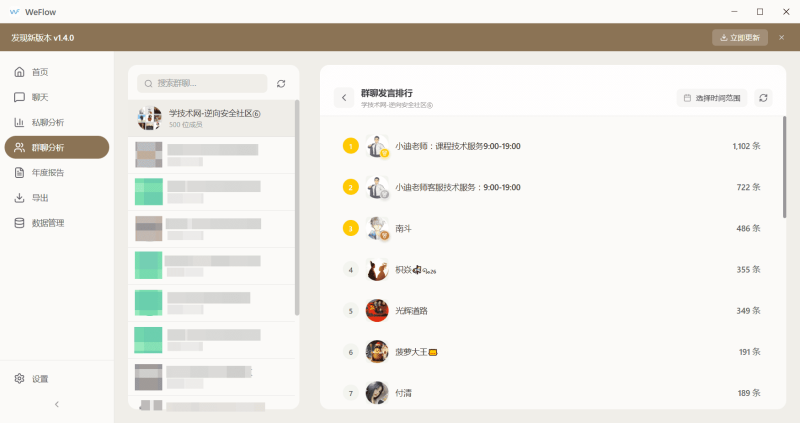Open the 首页 home page

coord(57,72)
